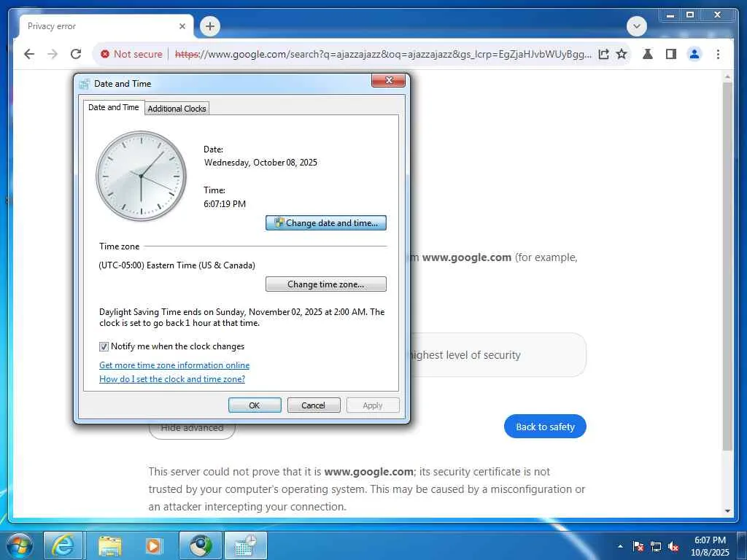Click network status tray icon
The width and height of the screenshot is (747, 560).
[656, 546]
